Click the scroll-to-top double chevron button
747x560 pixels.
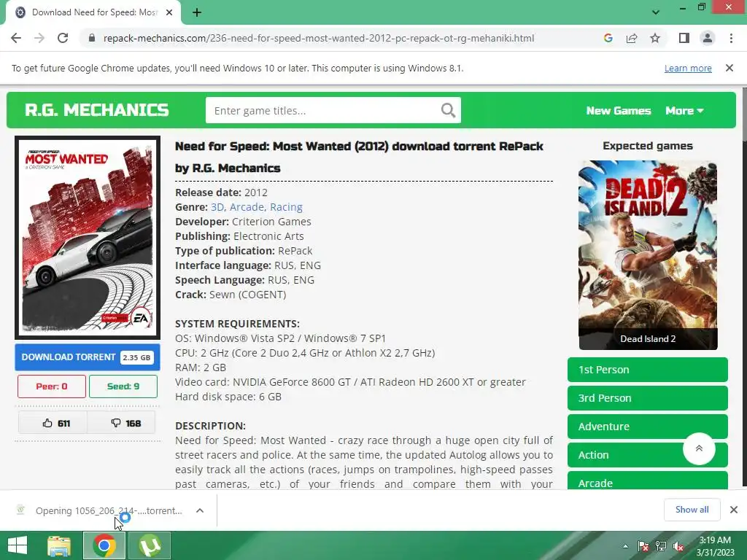click(699, 448)
